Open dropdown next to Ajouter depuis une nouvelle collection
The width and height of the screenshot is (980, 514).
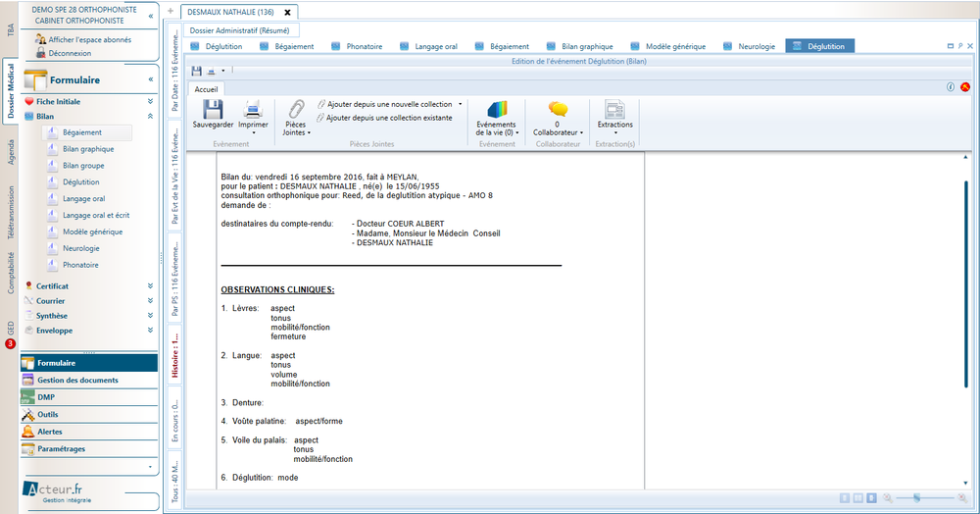pyautogui.click(x=460, y=104)
